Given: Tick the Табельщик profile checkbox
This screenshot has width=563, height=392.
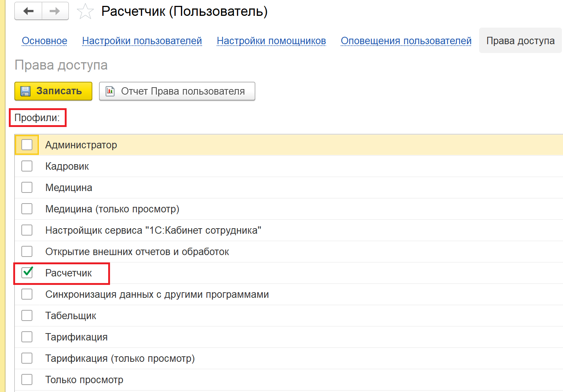Looking at the screenshot, I should coord(27,315).
